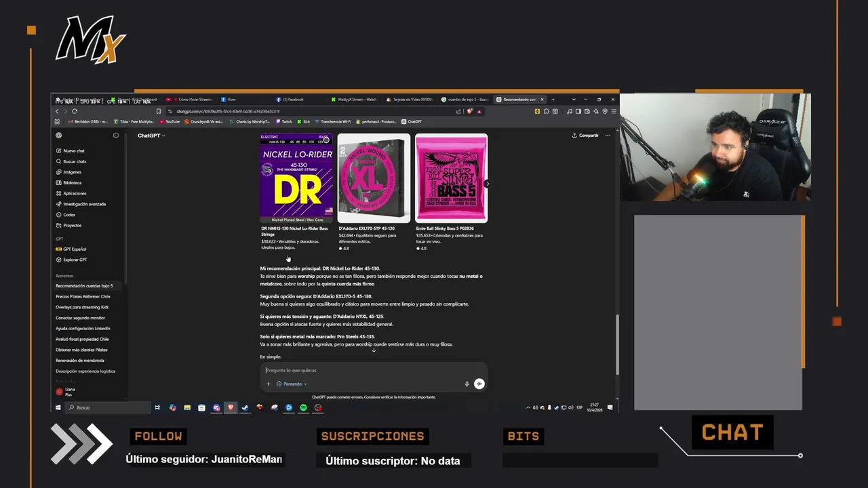Open the Twitch bookmark
868x488 pixels.
click(283, 122)
